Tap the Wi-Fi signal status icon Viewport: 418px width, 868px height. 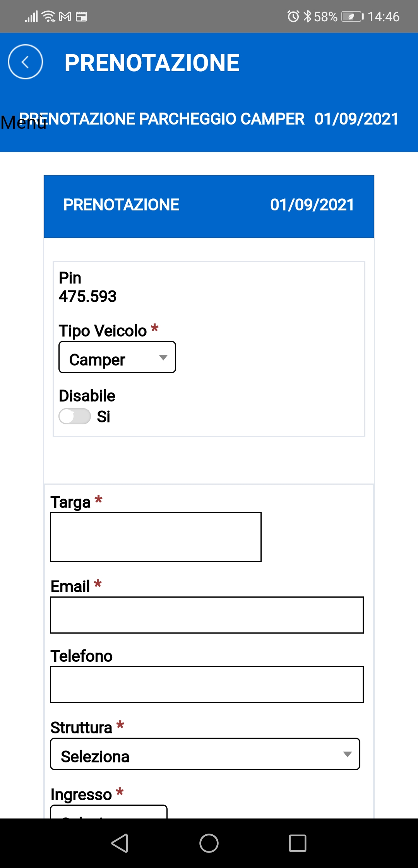tap(49, 17)
